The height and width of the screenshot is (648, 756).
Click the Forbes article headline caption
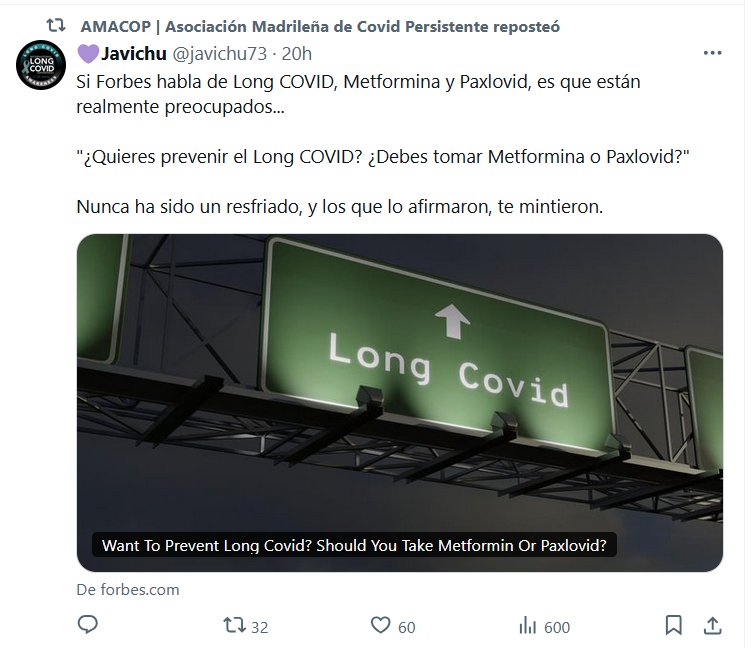tap(354, 545)
